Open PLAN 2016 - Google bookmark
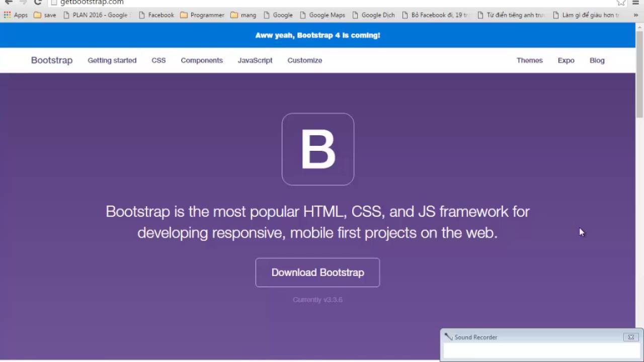 [x=95, y=15]
